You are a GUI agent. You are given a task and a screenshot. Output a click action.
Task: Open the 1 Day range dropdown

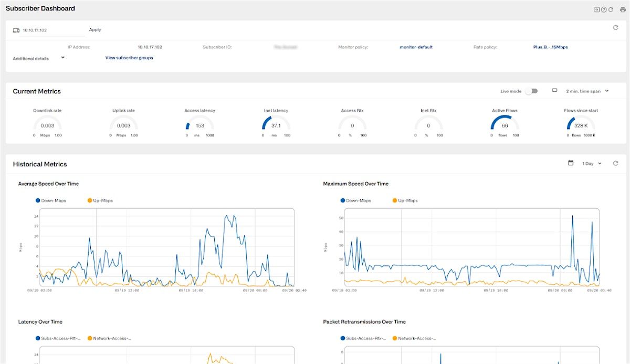(x=592, y=164)
